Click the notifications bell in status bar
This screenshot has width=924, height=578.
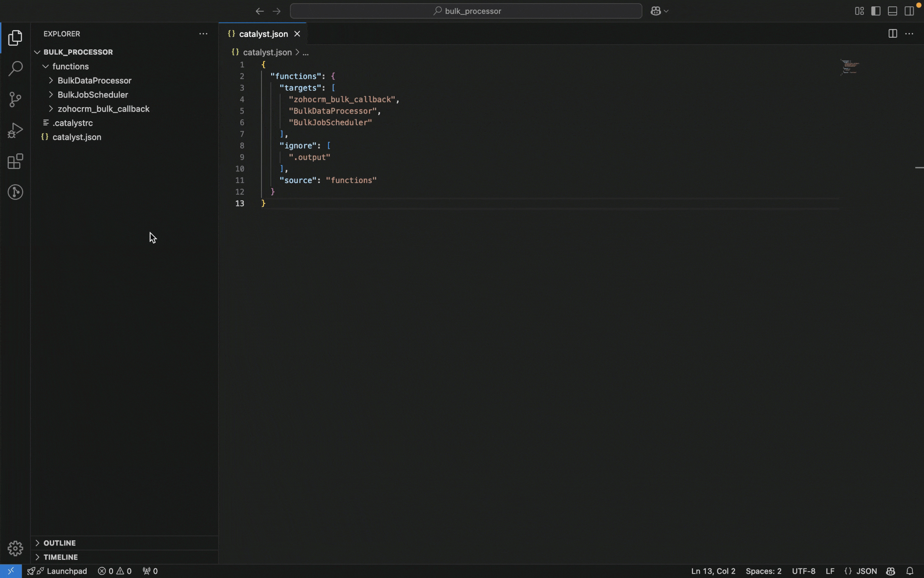910,571
